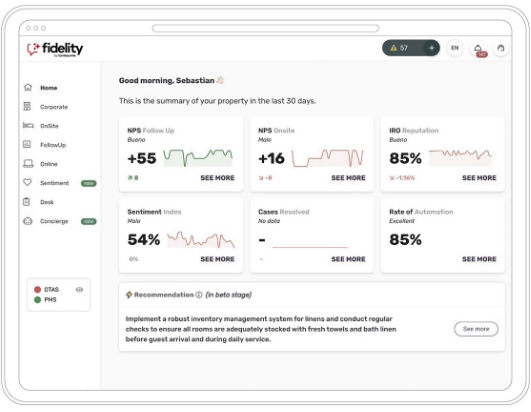
Task: Click the Online laptop icon
Action: coord(28,164)
